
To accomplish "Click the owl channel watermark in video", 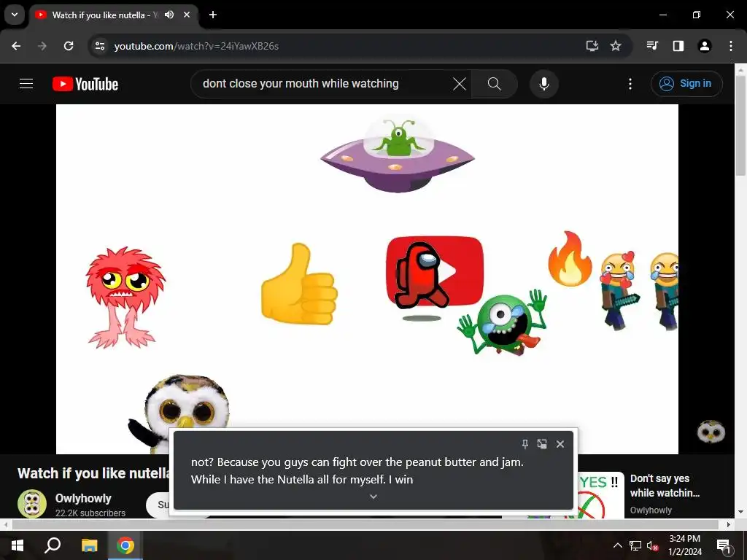I will point(711,432).
